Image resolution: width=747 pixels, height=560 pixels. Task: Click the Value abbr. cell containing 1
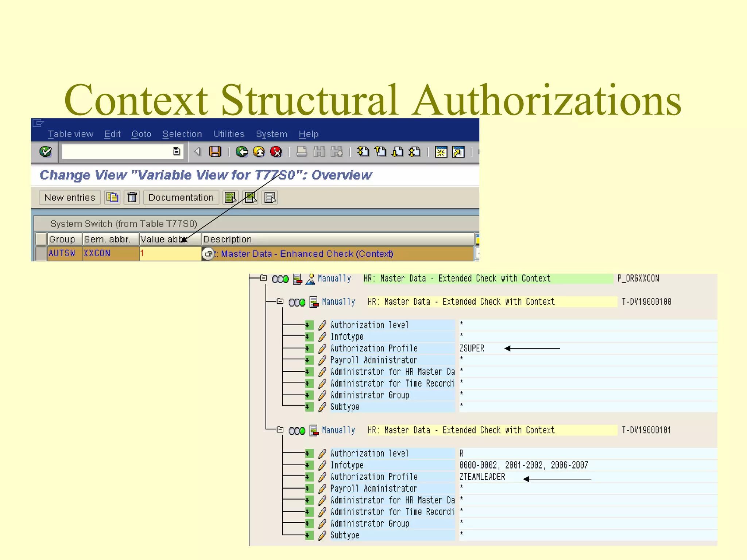(170, 253)
